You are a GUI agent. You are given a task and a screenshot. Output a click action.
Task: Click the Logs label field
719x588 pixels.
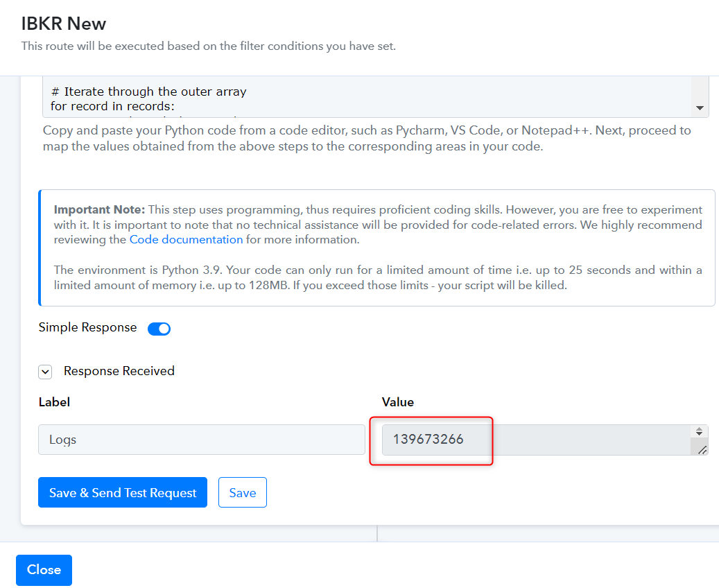(x=202, y=440)
